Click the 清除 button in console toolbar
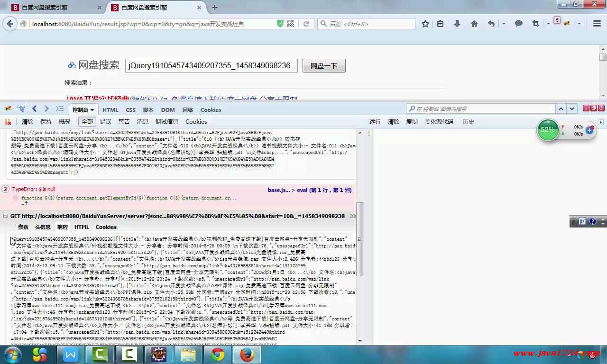 point(28,122)
